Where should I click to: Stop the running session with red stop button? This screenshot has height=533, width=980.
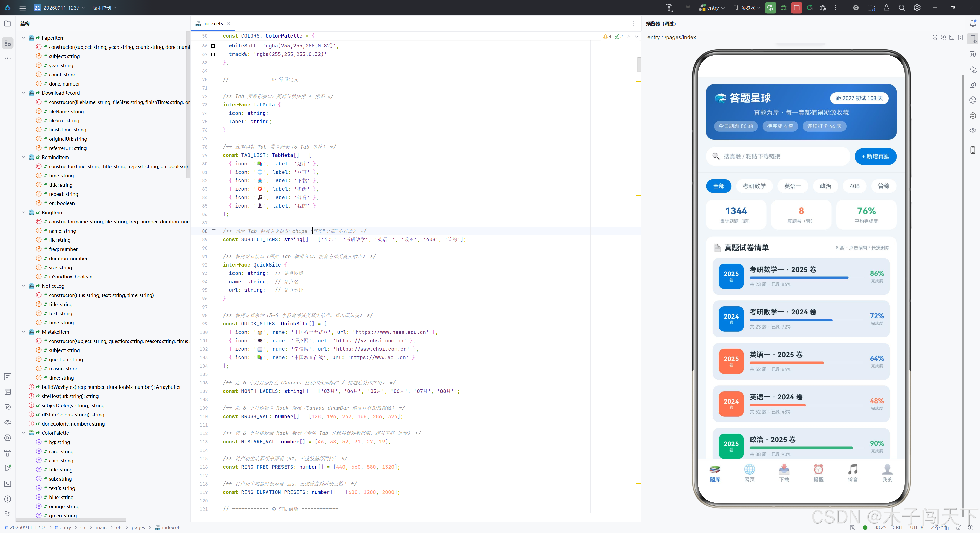coord(796,8)
